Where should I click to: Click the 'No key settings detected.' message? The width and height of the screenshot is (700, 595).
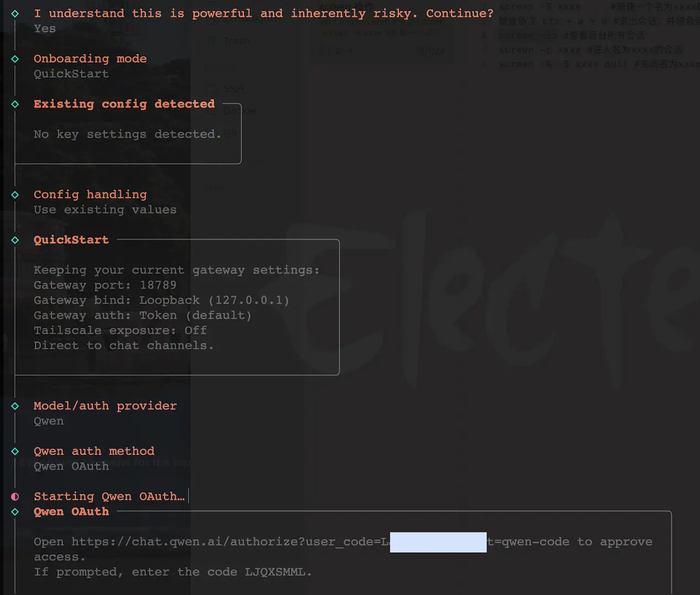[x=127, y=134]
